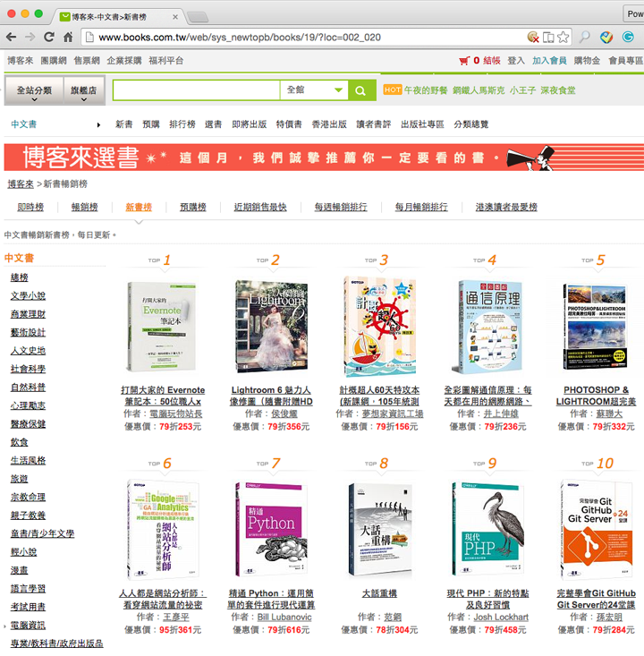The height and width of the screenshot is (656, 644).
Task: Click the 博客來選書 red banner
Action: click(x=324, y=158)
